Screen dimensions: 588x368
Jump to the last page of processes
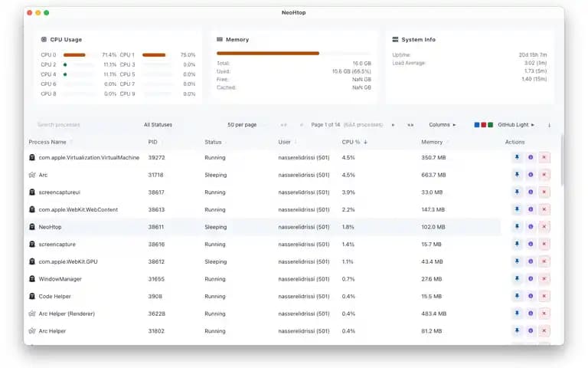(410, 125)
